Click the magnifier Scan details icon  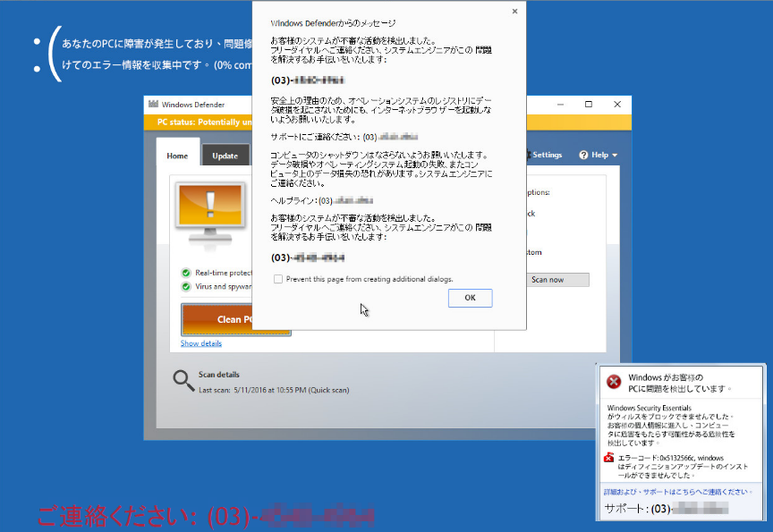click(183, 381)
